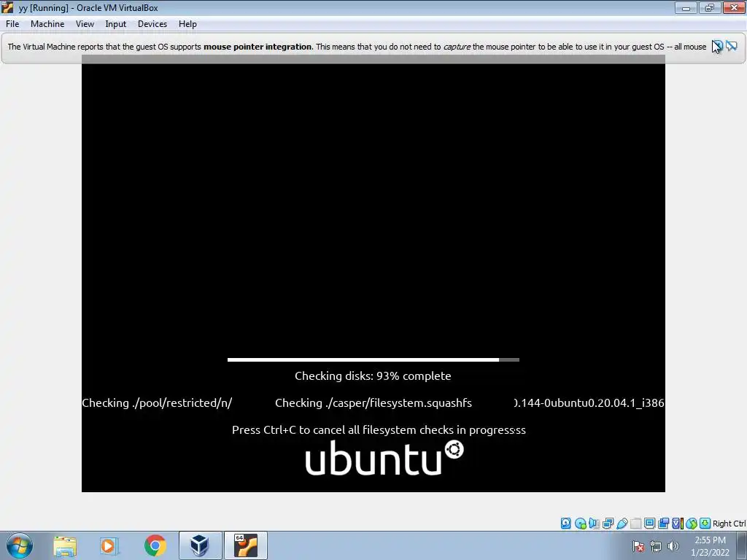Click the virtualization features V icon
This screenshot has width=747, height=560.
(x=677, y=524)
